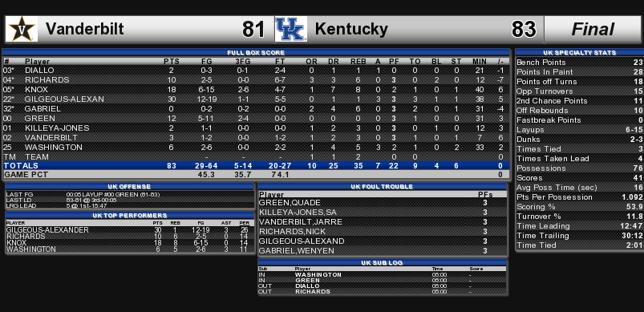Open the FULL BOX SCORE header
This screenshot has width=644, height=312.
click(x=256, y=53)
